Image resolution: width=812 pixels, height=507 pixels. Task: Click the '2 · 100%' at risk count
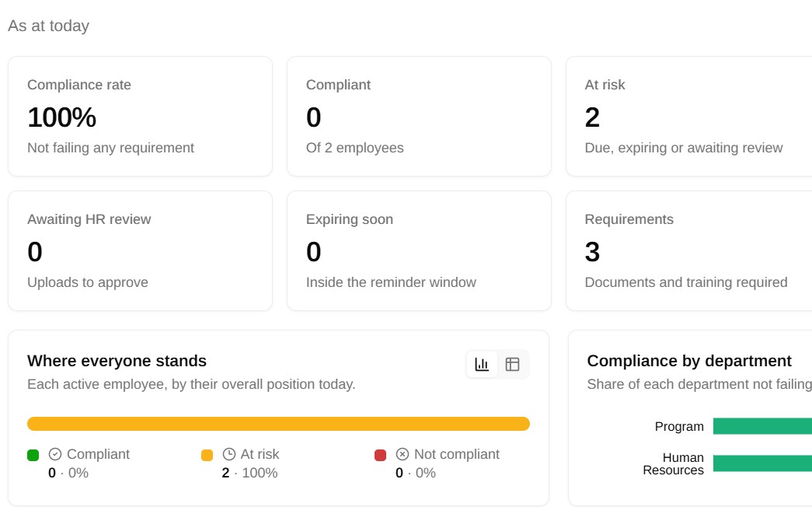coord(249,473)
